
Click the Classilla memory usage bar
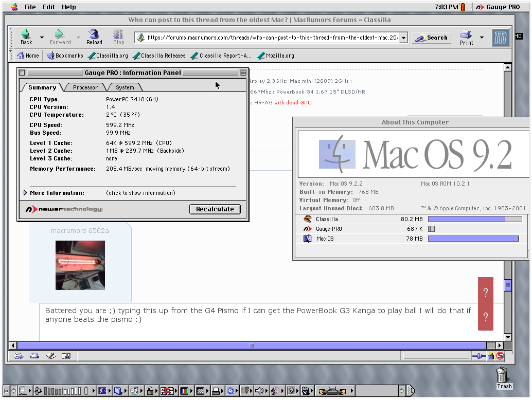(x=475, y=219)
